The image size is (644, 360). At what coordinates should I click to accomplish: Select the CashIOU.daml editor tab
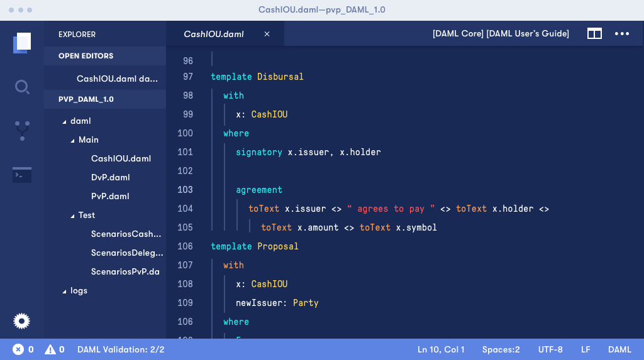point(214,34)
